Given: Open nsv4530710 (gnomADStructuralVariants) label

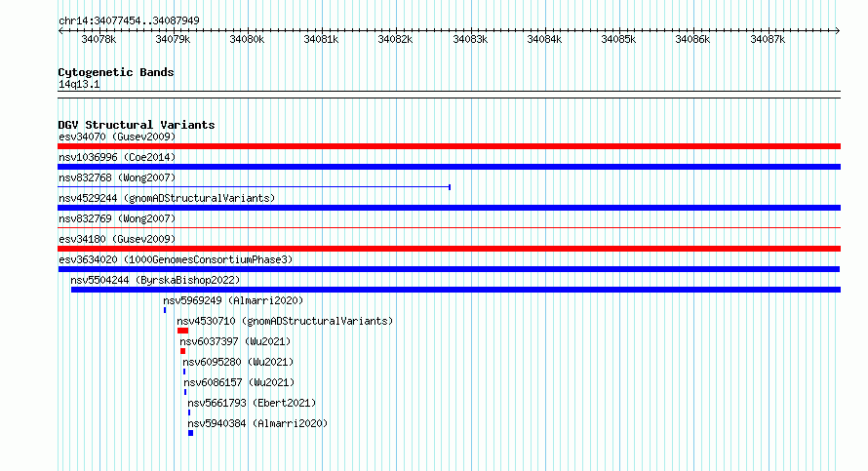Looking at the screenshot, I should (285, 321).
